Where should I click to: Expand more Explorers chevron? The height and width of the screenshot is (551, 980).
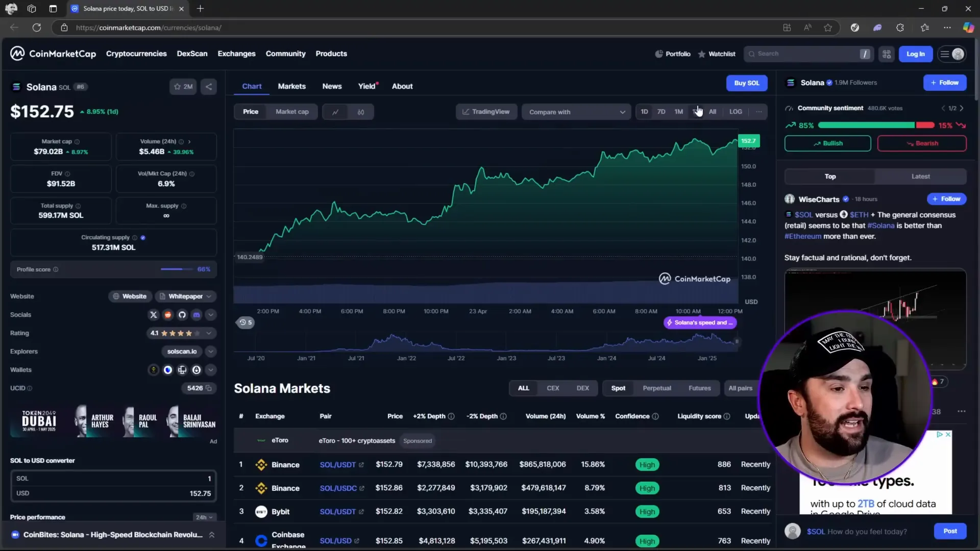point(210,352)
